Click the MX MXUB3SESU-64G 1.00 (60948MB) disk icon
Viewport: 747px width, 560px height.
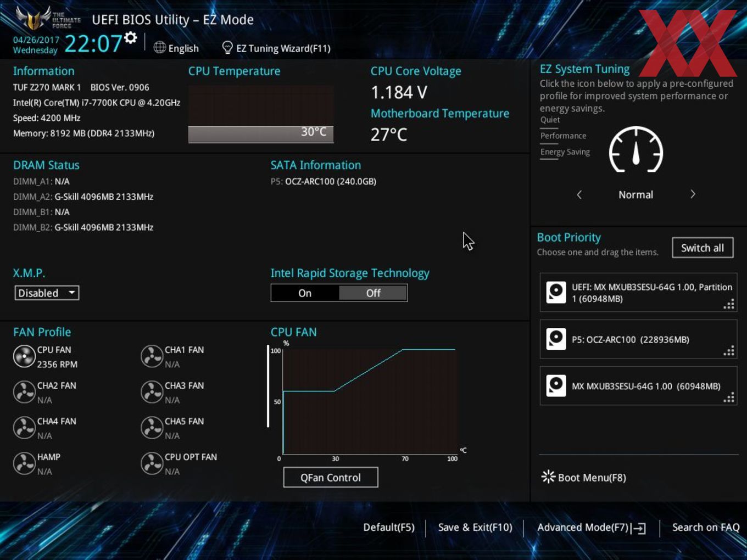click(x=556, y=385)
